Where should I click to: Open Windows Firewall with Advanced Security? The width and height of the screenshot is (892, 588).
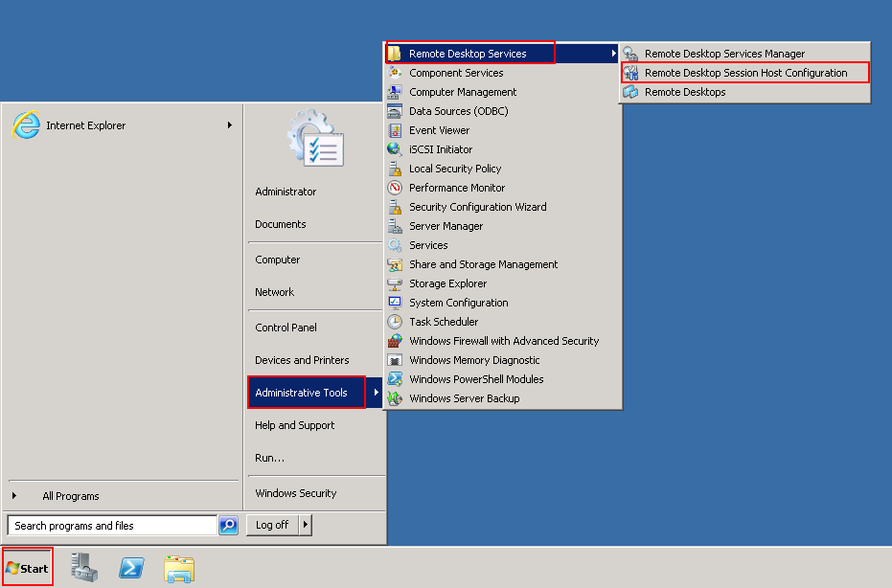coord(502,341)
